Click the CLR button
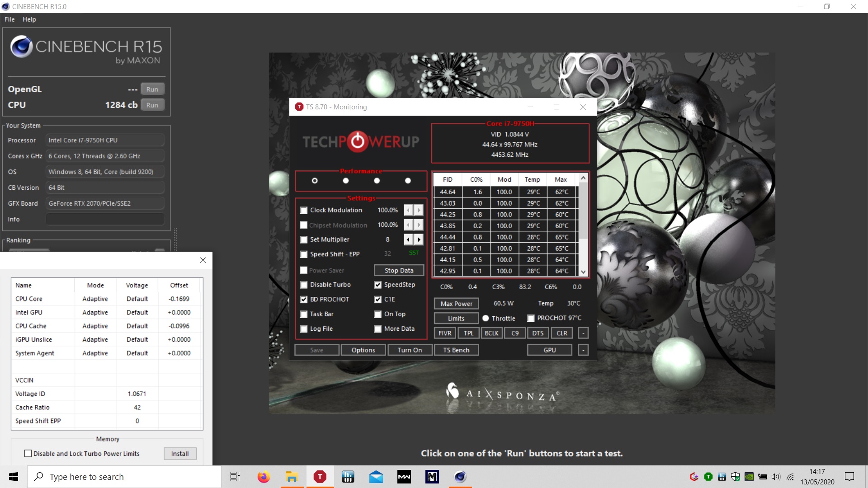 click(562, 333)
